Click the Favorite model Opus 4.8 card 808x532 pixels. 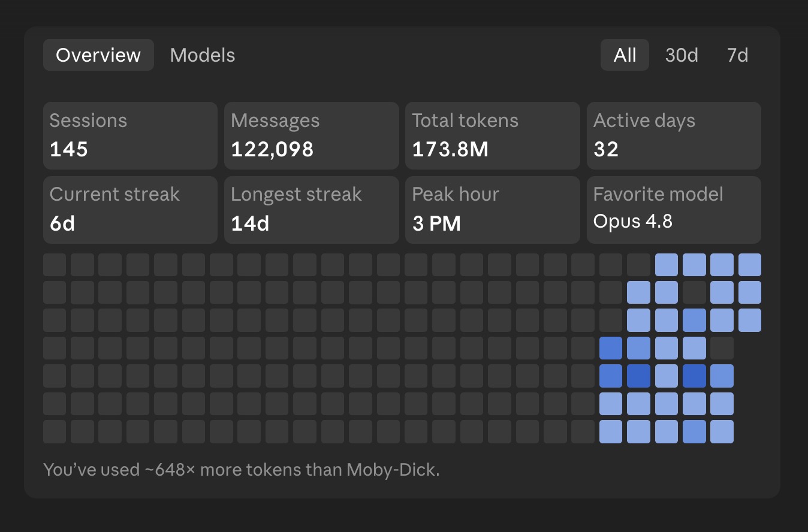674,210
